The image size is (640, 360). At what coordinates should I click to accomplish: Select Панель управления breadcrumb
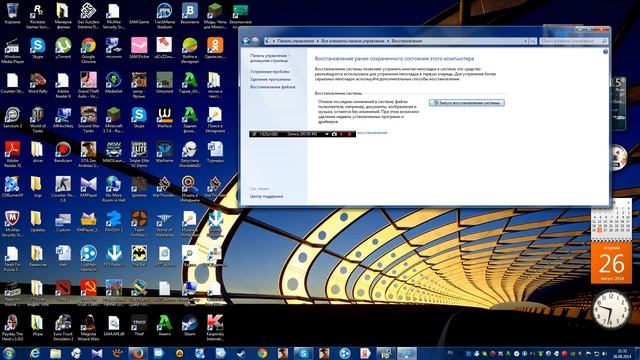pos(296,41)
